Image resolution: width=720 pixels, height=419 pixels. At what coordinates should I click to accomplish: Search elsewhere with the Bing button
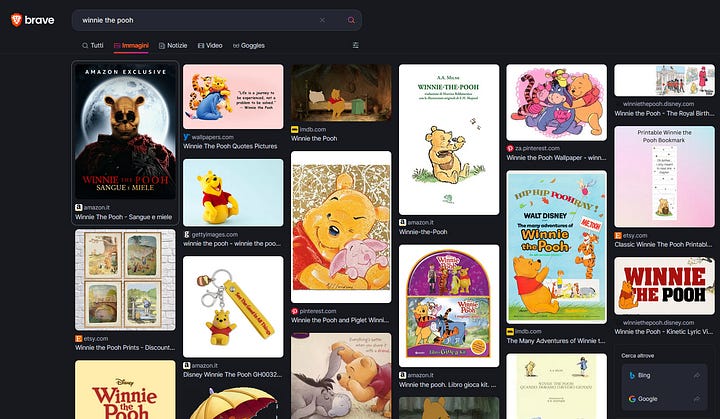tap(664, 375)
